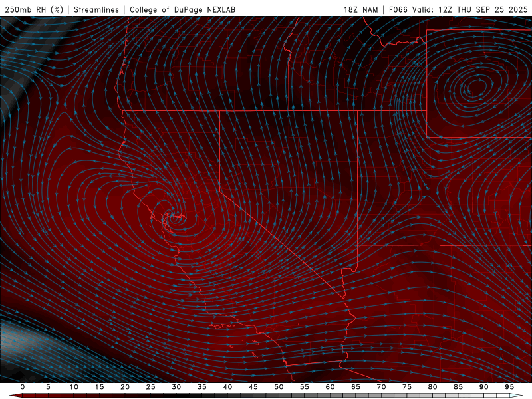Click the "0" label on the color scale
532x399 pixels.
tap(23, 387)
